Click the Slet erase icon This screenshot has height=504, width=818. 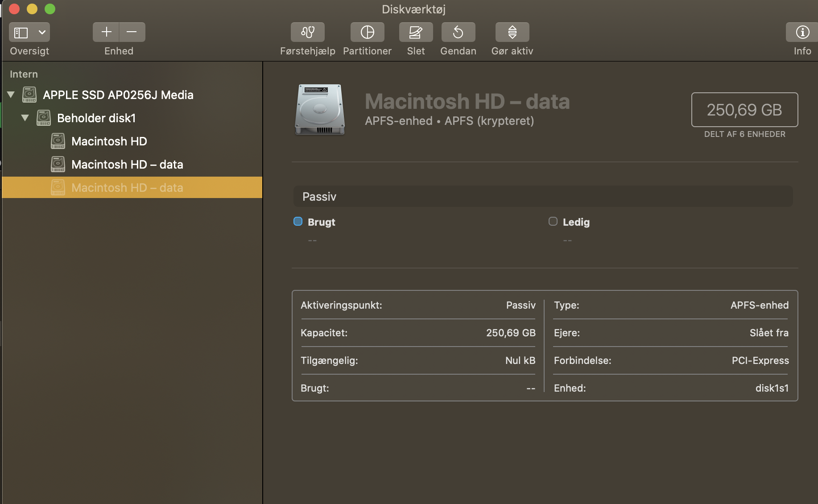(x=416, y=32)
